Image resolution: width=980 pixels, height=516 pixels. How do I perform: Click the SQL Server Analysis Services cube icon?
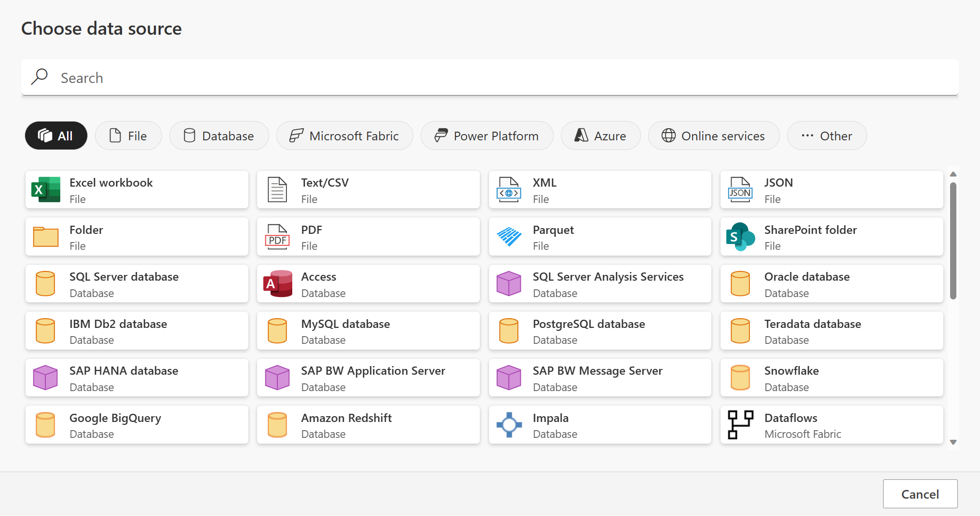pos(508,284)
